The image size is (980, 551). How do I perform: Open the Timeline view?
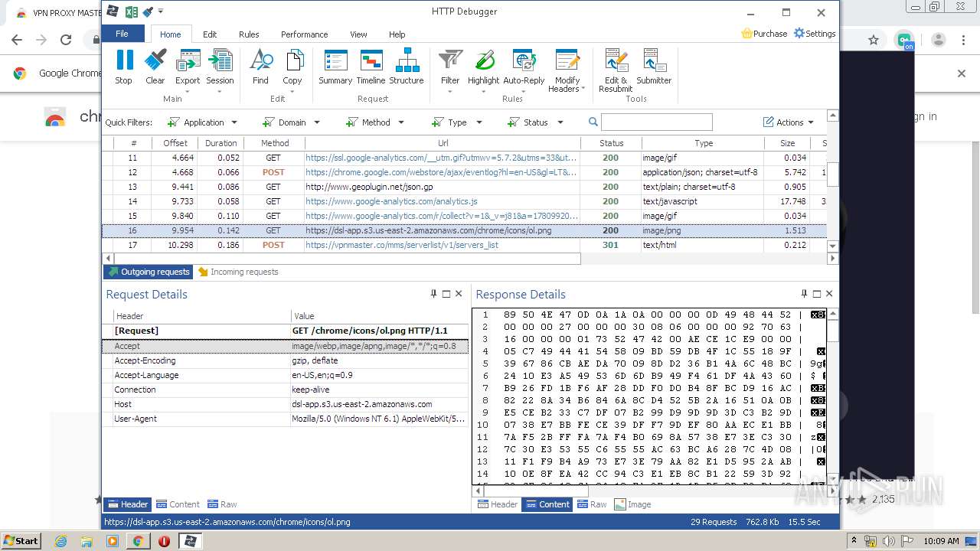pos(371,67)
